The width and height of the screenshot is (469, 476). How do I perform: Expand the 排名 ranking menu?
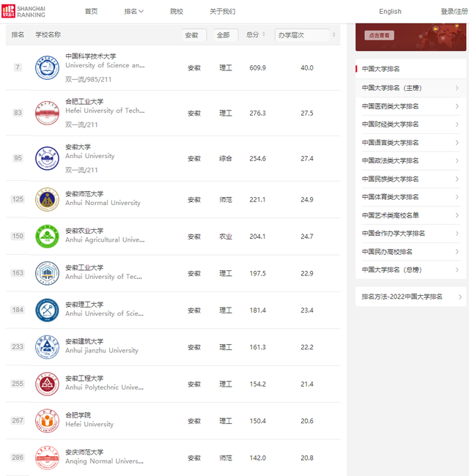click(x=133, y=12)
